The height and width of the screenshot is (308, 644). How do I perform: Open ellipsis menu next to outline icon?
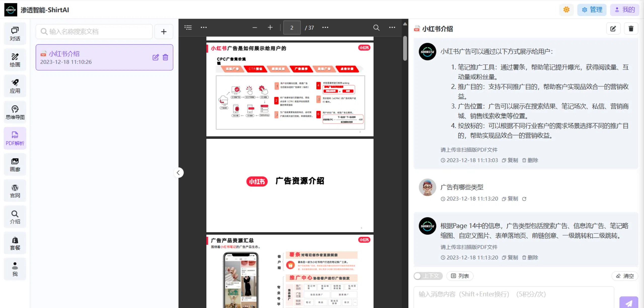(x=204, y=27)
